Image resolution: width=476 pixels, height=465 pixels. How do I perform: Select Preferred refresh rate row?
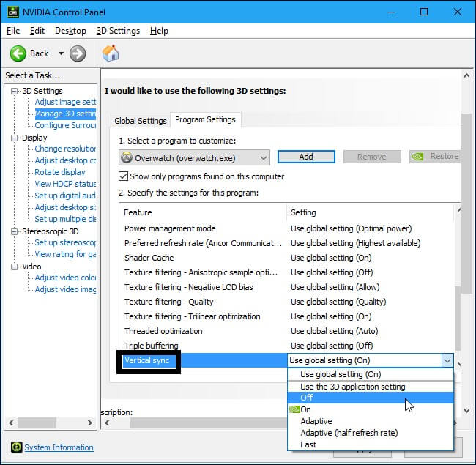pyautogui.click(x=287, y=243)
